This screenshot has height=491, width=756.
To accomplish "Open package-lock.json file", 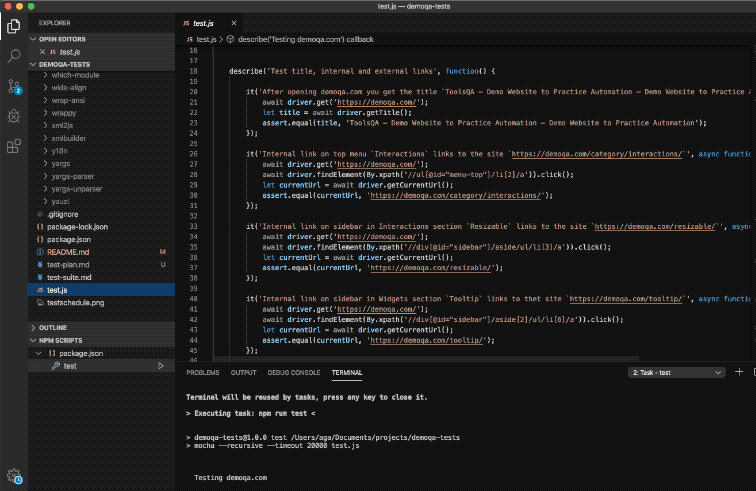I will point(101,227).
